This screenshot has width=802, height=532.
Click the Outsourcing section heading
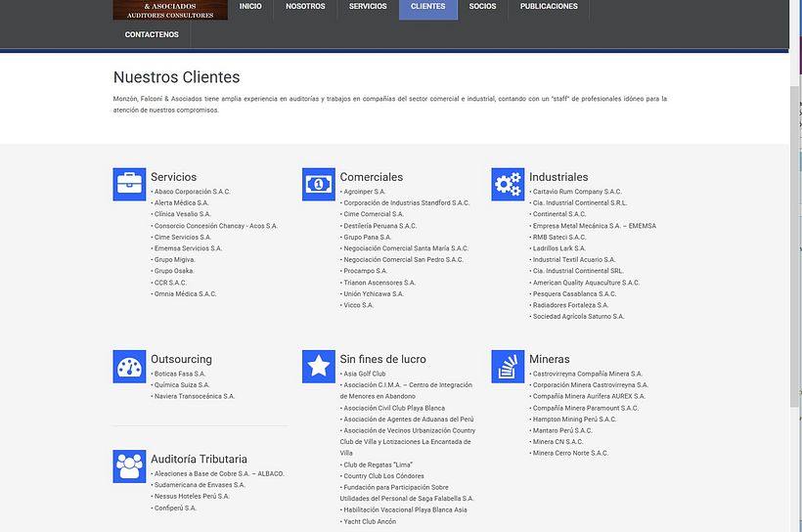181,359
